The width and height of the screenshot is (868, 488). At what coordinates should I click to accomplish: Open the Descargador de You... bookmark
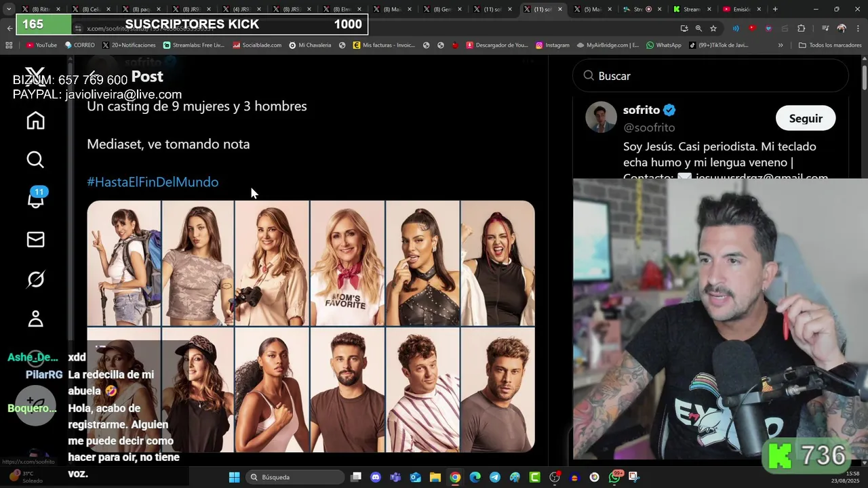click(x=496, y=45)
